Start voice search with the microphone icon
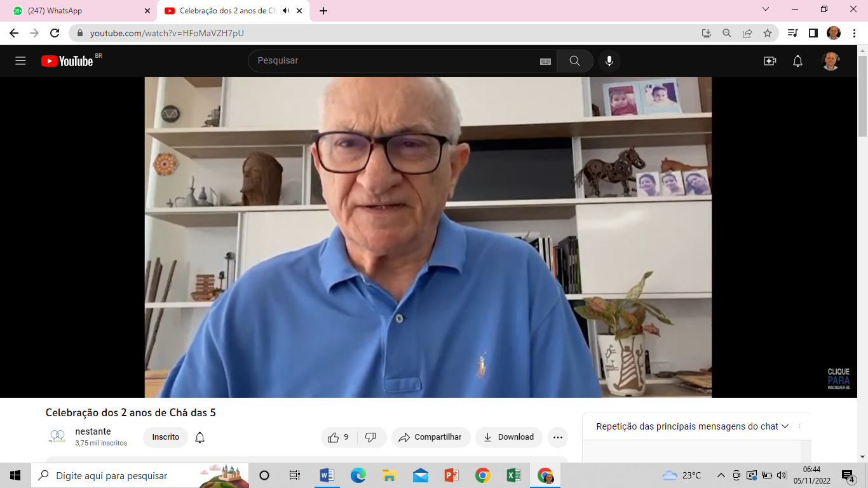Screen dimensions: 868x488 click(609, 61)
